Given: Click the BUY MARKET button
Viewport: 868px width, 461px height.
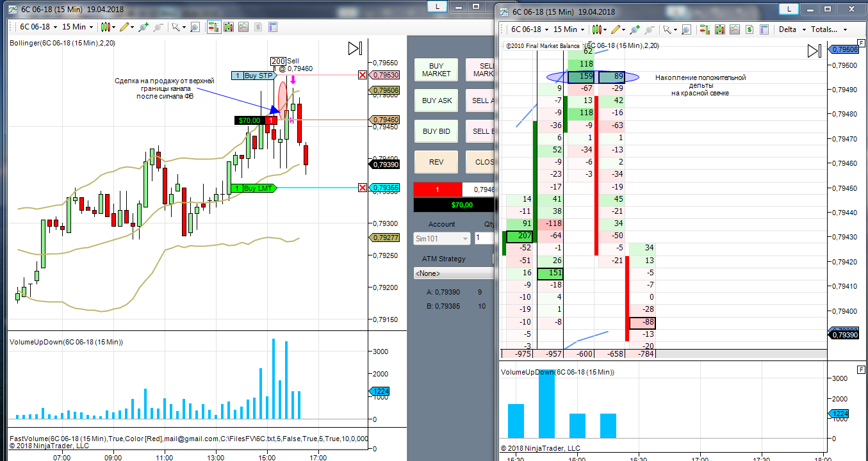Looking at the screenshot, I should click(436, 70).
